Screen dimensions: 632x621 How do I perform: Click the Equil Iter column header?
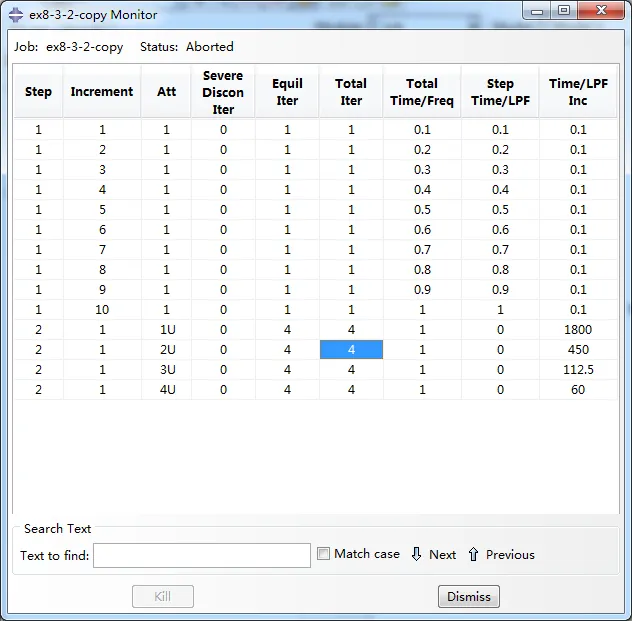pos(287,92)
